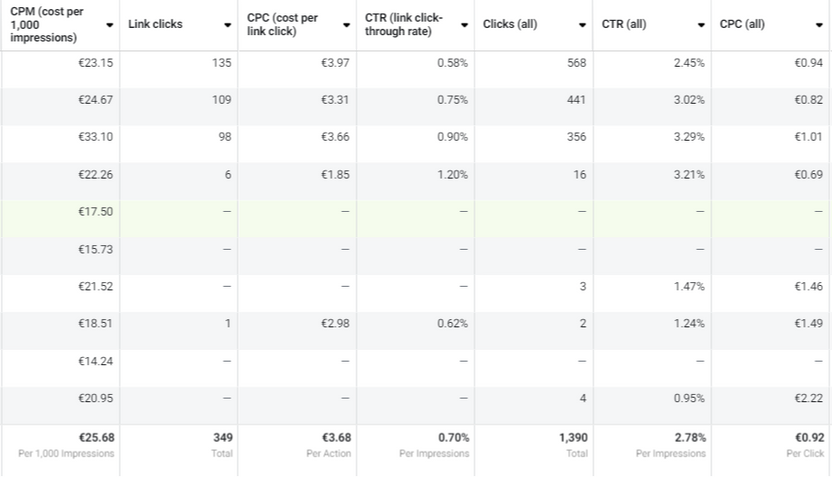
Task: Click the Clicks (all) column header
Action: [510, 24]
